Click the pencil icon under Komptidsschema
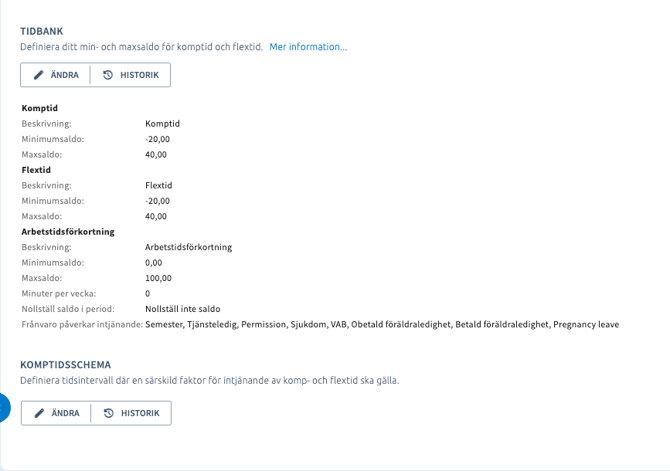 [x=39, y=413]
